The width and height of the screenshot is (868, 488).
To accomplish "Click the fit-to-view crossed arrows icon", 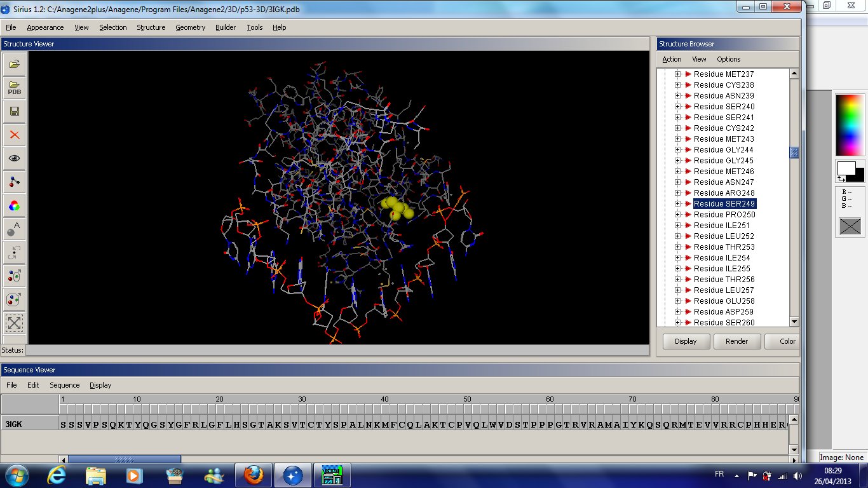I will click(x=15, y=323).
